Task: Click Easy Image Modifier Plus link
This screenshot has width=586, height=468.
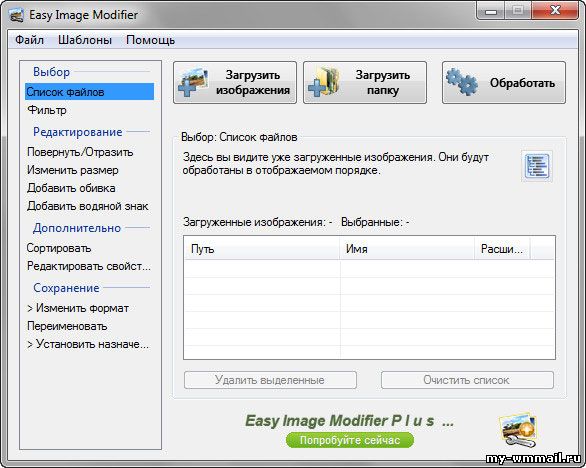Action: (x=349, y=421)
